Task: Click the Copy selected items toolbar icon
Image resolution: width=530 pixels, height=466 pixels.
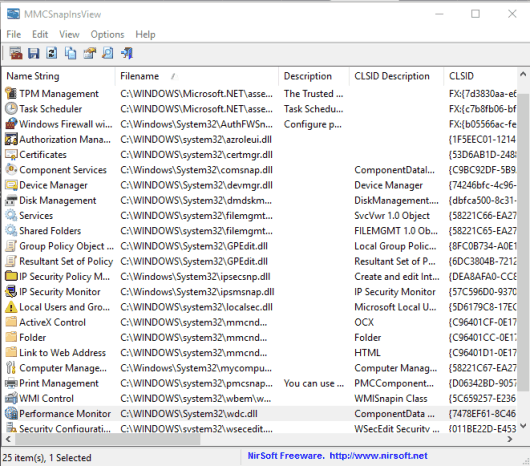Action: click(70, 53)
